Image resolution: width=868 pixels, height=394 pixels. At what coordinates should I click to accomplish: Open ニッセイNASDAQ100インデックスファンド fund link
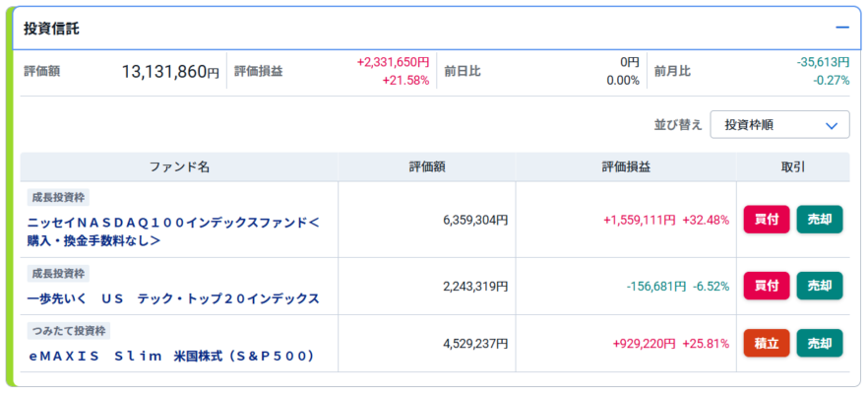(173, 230)
